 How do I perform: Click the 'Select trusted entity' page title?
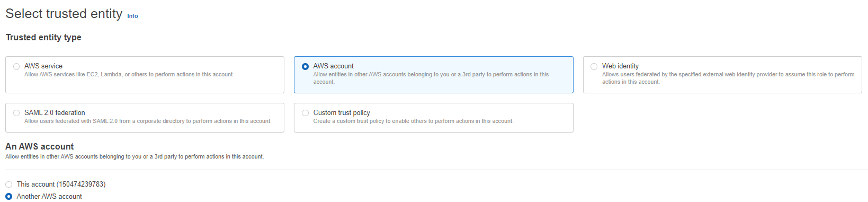coord(64,14)
